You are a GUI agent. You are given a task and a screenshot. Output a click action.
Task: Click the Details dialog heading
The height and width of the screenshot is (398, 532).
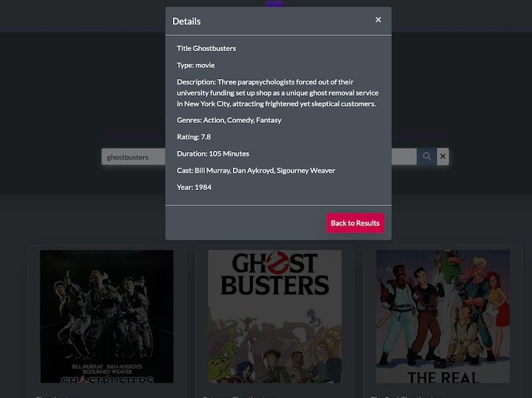tap(186, 21)
